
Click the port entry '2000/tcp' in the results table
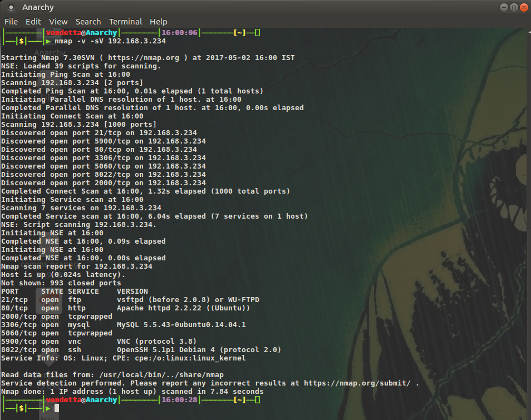pyautogui.click(x=18, y=317)
